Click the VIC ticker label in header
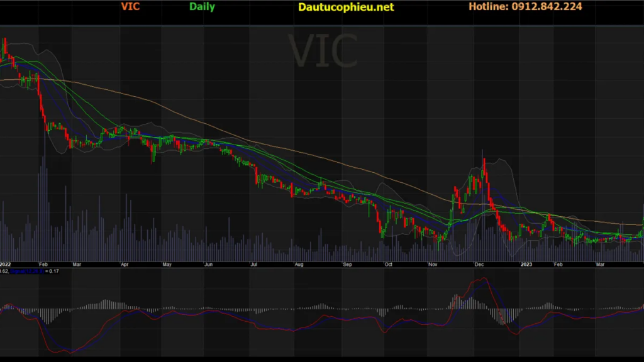 (130, 7)
